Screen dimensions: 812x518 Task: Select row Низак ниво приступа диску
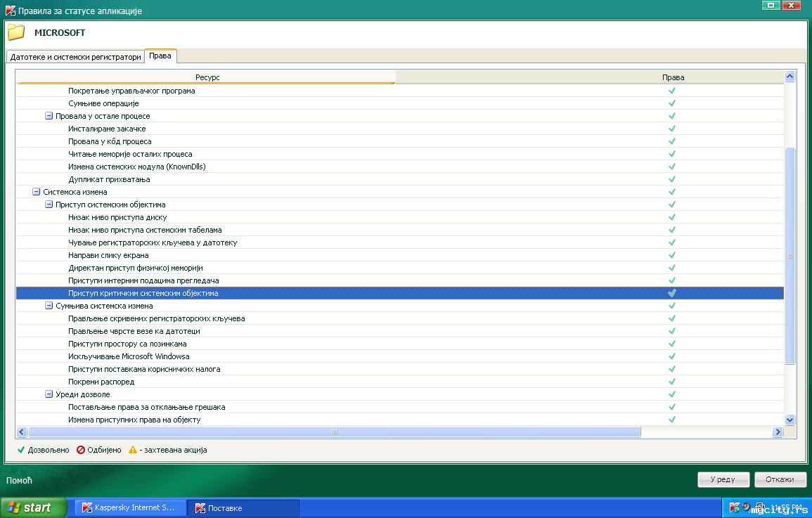(x=400, y=217)
